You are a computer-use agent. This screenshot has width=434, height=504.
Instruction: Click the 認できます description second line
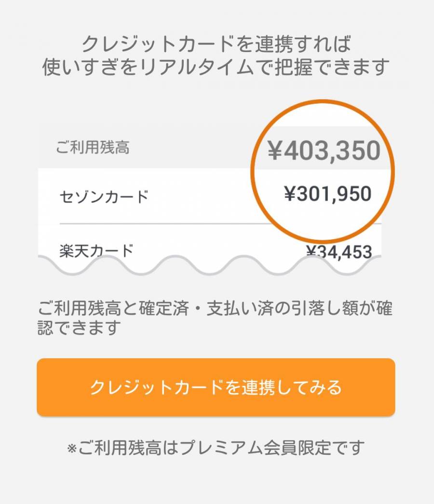pos(79,327)
